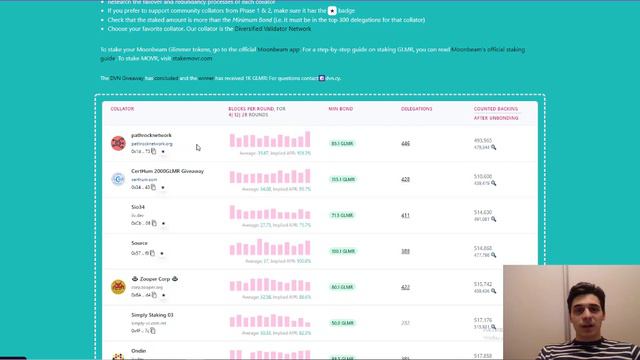This screenshot has width=640, height=360.
Task: Inspect CertHum backing with the magnifier icon
Action: [493, 183]
